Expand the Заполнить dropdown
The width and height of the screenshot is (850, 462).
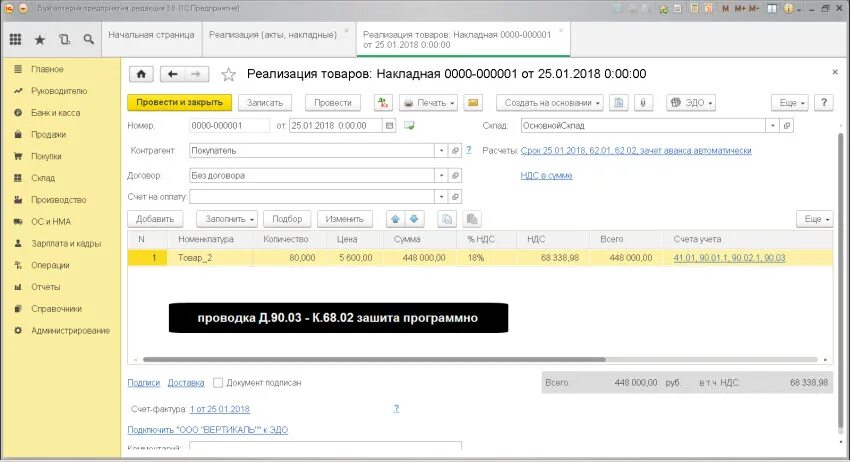227,219
